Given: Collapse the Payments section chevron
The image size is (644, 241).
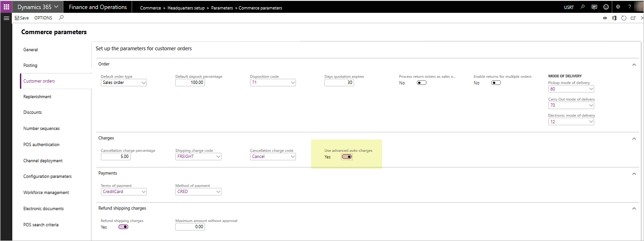Looking at the screenshot, I should pyautogui.click(x=635, y=174).
